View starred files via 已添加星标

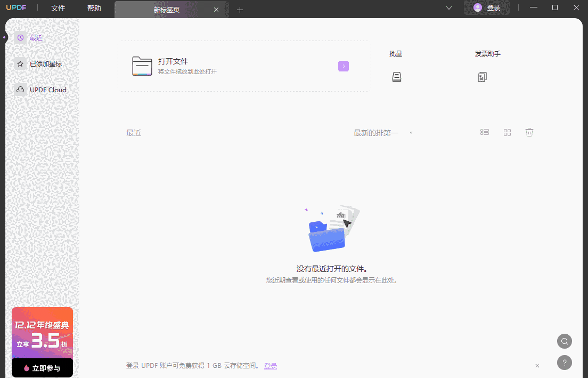tap(46, 63)
